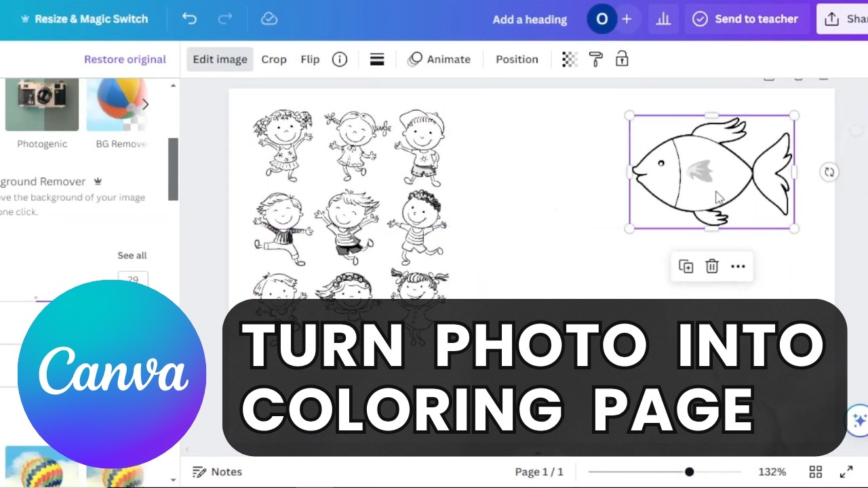
Task: Click the Share button
Action: pos(843,19)
